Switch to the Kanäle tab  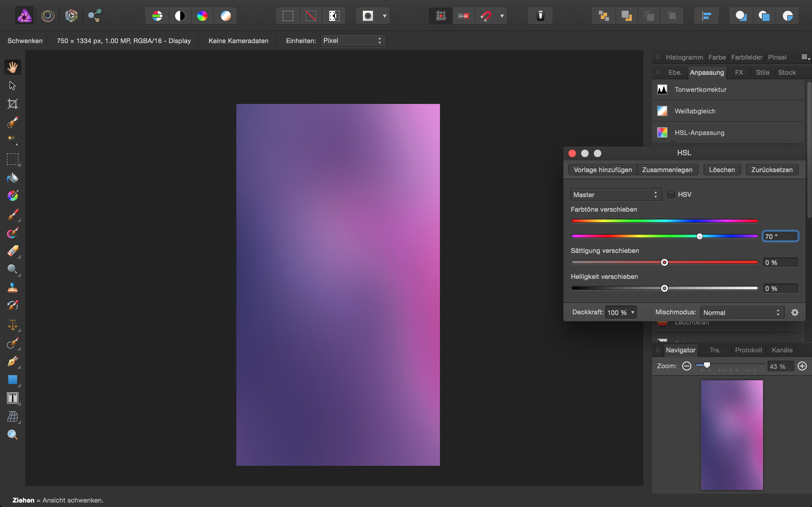[782, 350]
